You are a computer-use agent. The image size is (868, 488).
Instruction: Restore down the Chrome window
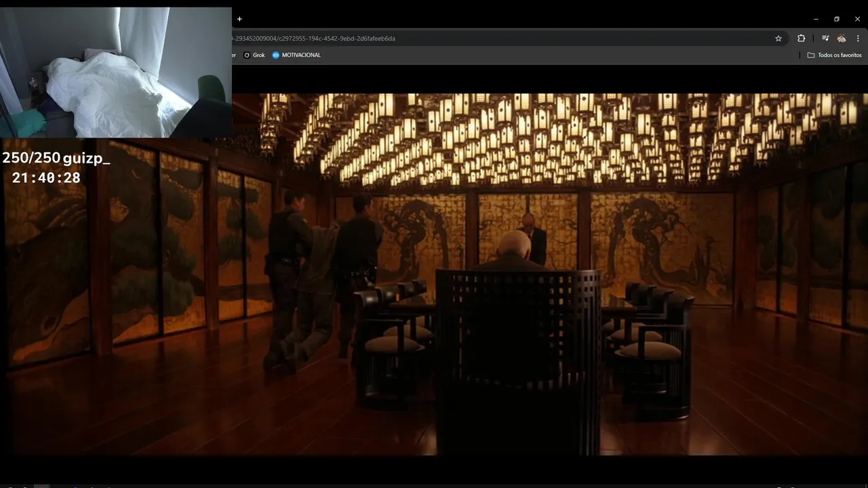point(837,19)
